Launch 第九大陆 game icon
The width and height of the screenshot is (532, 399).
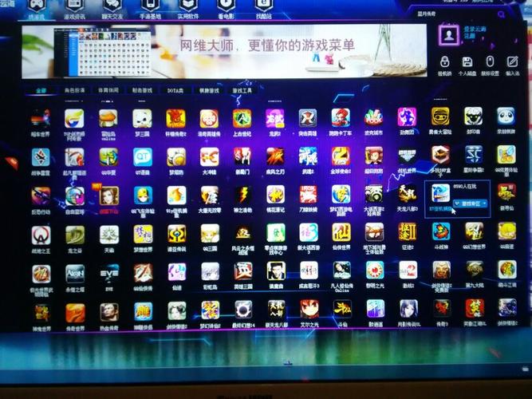(x=475, y=271)
